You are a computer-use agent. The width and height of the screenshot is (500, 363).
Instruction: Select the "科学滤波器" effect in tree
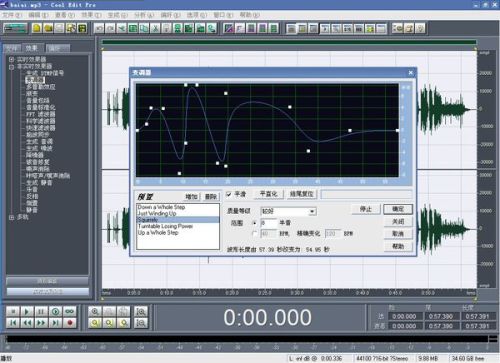point(41,121)
